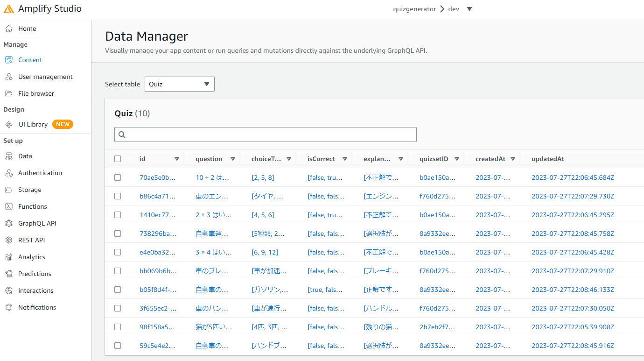
Task: Go to Authentication in Set up menu
Action: click(40, 173)
